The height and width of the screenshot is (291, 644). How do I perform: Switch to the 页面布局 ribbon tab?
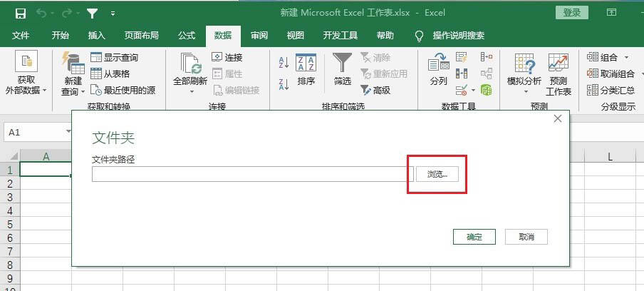141,36
